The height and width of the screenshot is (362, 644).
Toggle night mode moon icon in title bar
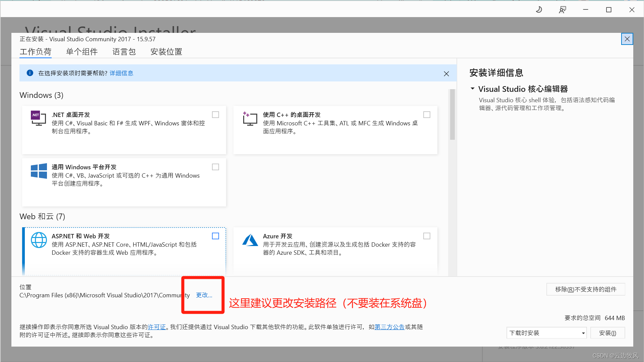(539, 10)
